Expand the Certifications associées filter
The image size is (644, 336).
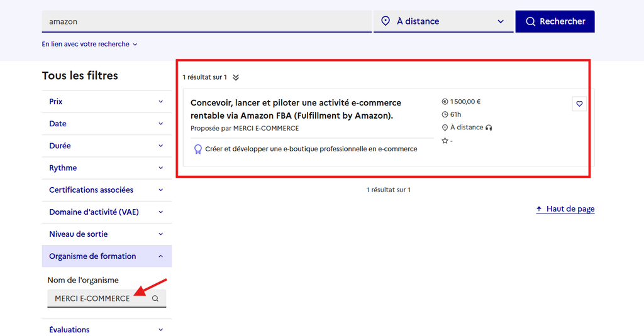tap(107, 190)
